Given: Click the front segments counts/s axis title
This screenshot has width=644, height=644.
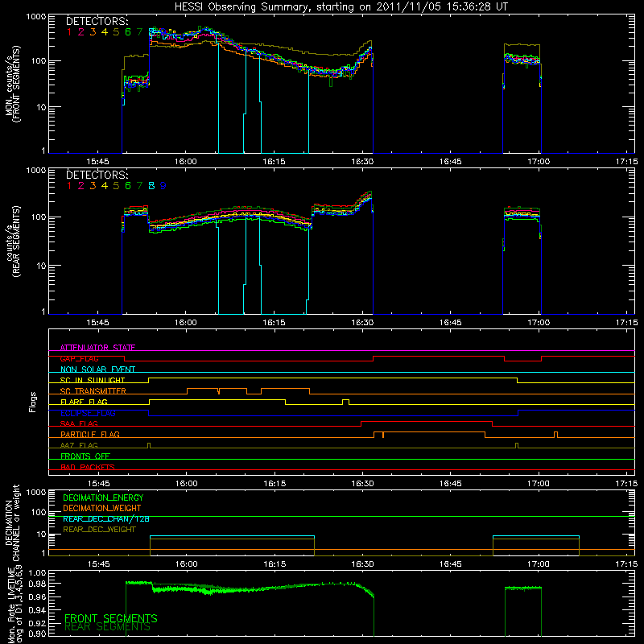Looking at the screenshot, I should click(x=12, y=84).
